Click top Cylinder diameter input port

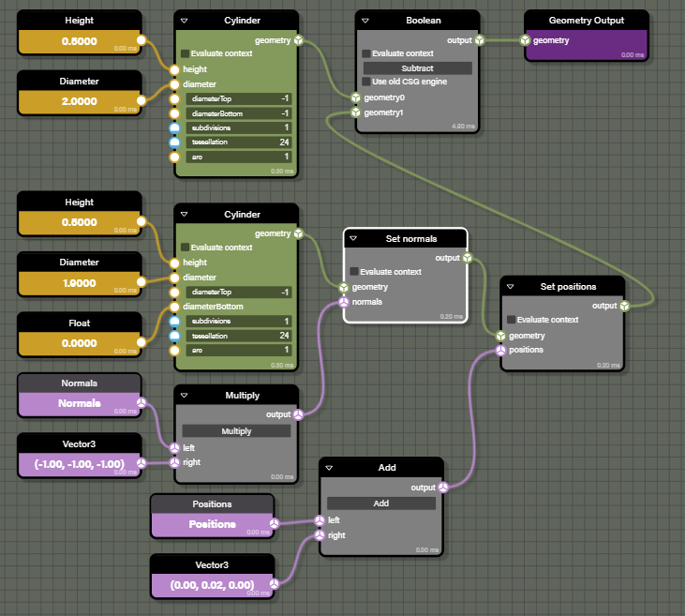tap(174, 84)
